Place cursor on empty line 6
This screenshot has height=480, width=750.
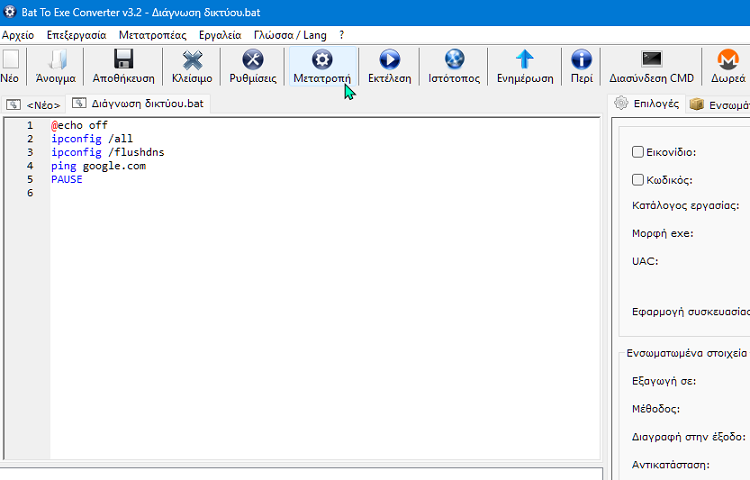pyautogui.click(x=325, y=193)
